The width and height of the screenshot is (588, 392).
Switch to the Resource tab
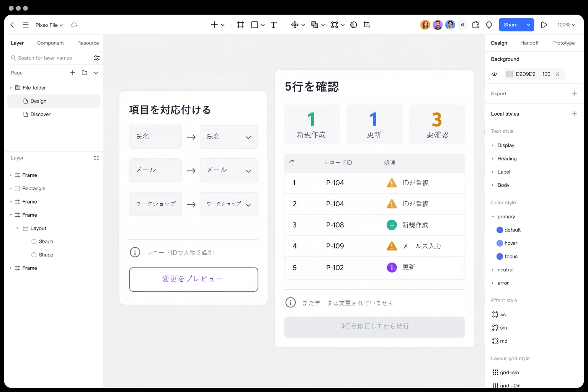point(88,43)
